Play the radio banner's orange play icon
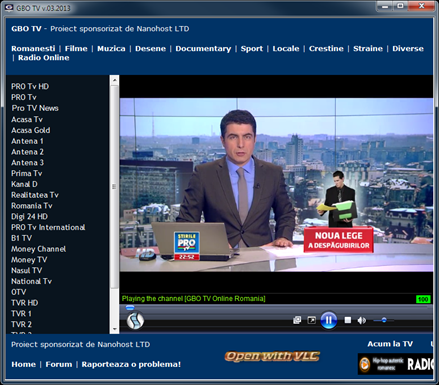The height and width of the screenshot is (385, 439). (x=365, y=364)
